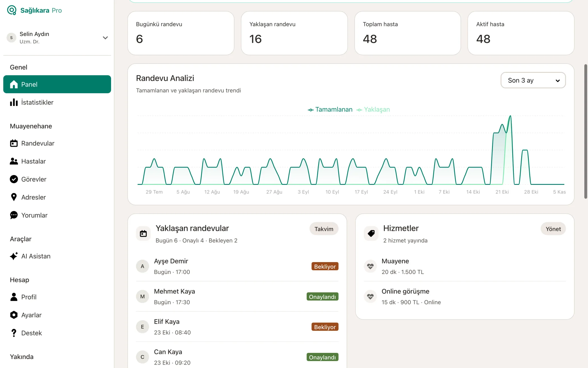This screenshot has width=588, height=368.
Task: Click the Yorumlar chat bubble icon
Action: (14, 215)
